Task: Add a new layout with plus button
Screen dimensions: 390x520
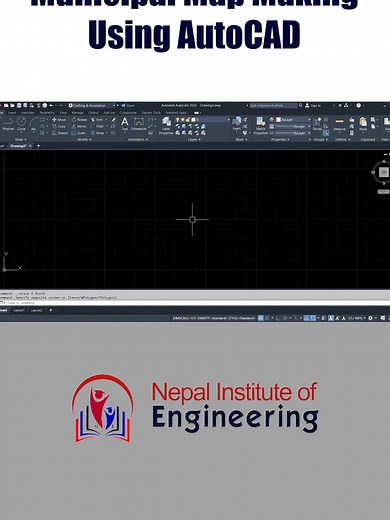Action: click(51, 310)
